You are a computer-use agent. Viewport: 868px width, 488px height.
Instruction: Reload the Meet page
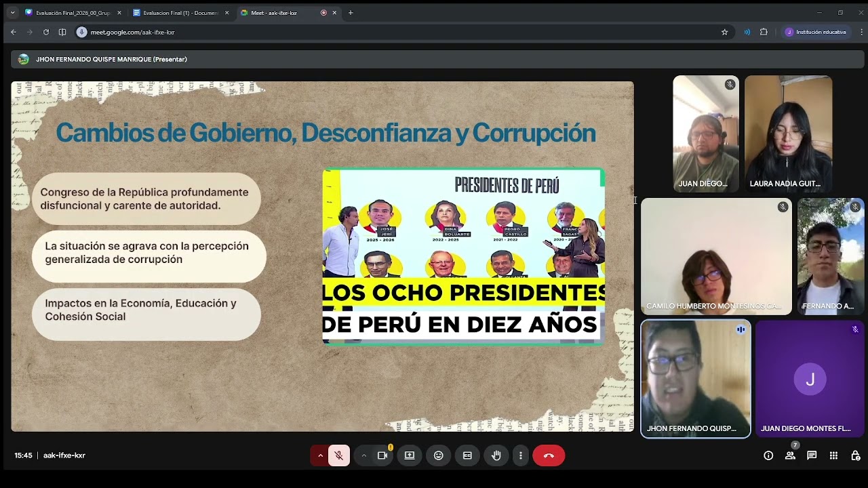pos(46,32)
